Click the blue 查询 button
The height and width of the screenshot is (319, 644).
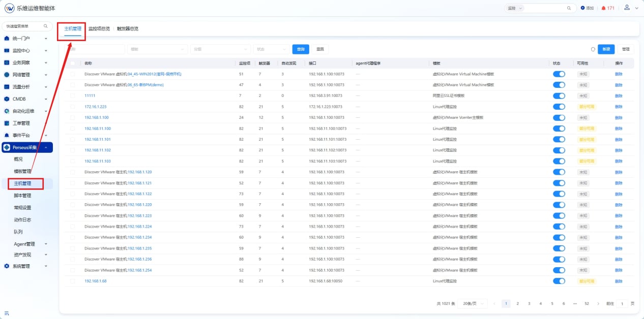[301, 49]
